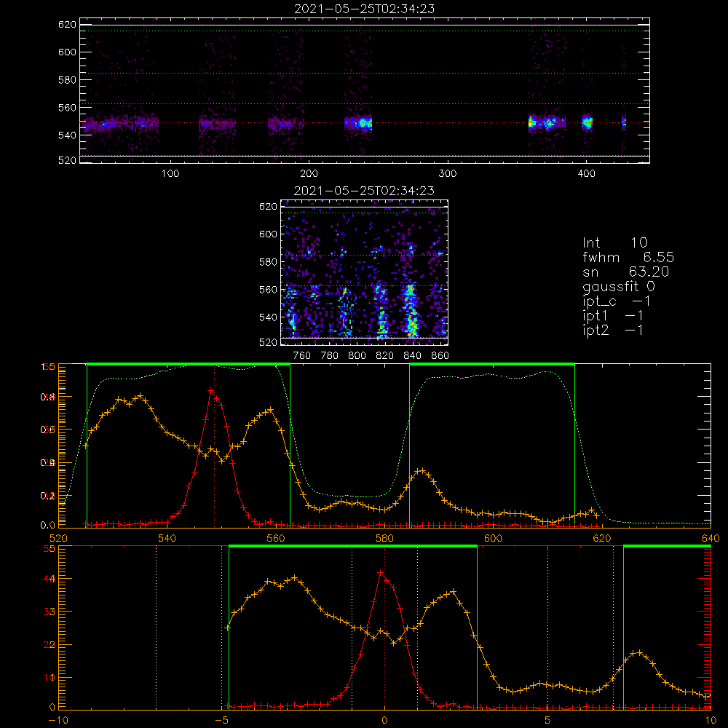Click bright emission patch near 400 in top spectrogram
The height and width of the screenshot is (728, 728).
click(587, 123)
